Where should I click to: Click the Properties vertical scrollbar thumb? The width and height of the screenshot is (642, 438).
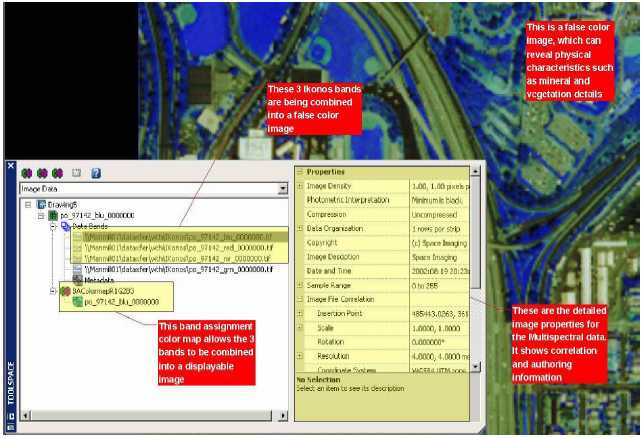pyautogui.click(x=475, y=232)
